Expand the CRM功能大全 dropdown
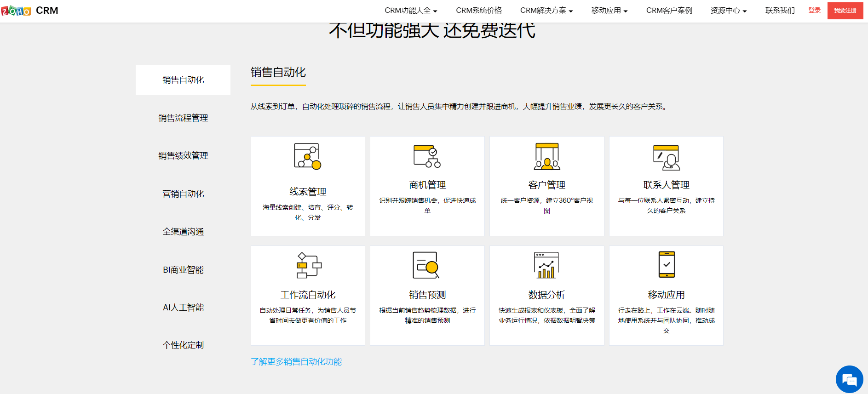Viewport: 868px width, 394px height. [411, 11]
